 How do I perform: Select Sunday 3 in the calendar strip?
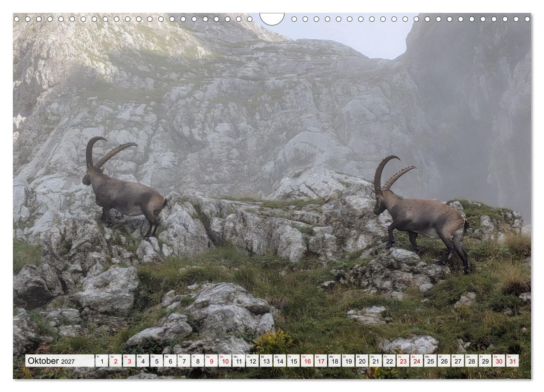pyautogui.click(x=129, y=361)
